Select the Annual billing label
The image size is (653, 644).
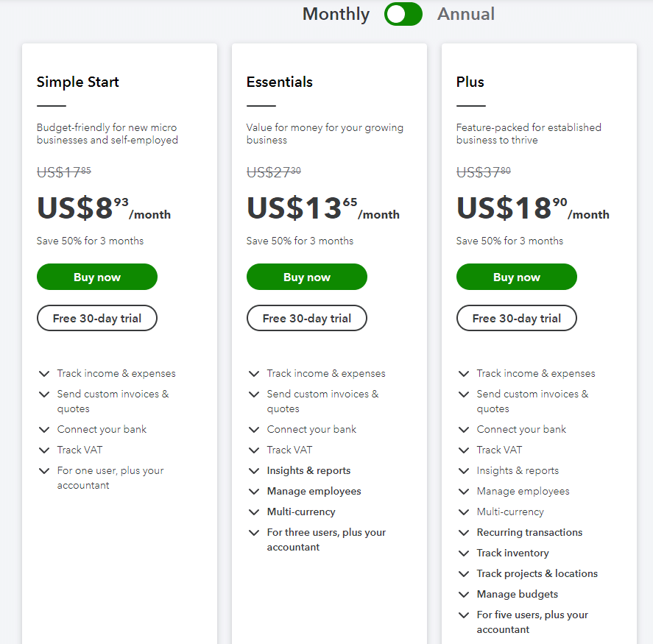[465, 14]
